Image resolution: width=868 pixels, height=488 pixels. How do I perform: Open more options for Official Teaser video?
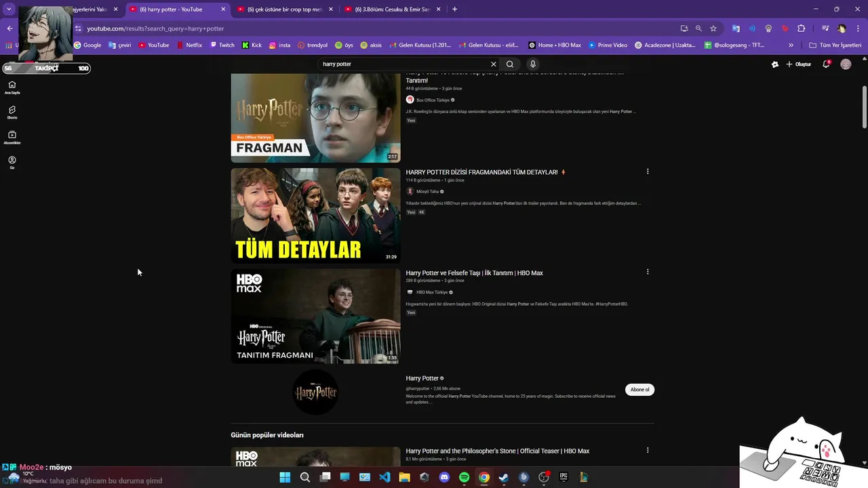coord(648,450)
